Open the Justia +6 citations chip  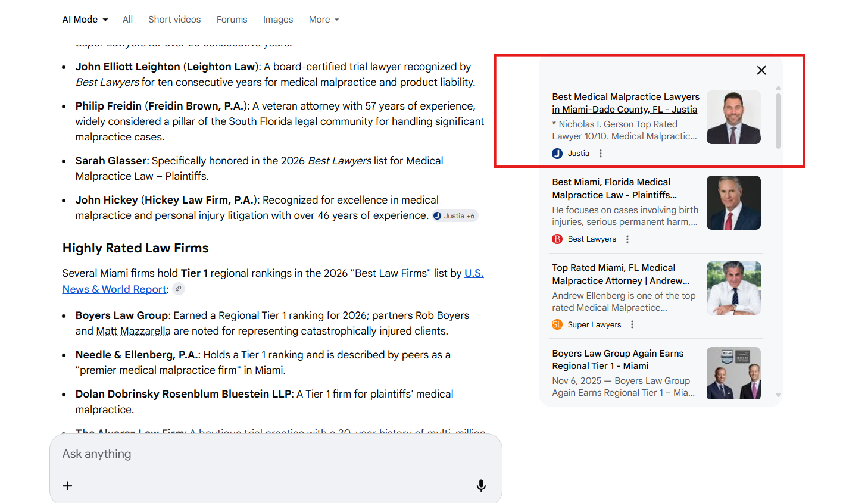[x=454, y=215]
